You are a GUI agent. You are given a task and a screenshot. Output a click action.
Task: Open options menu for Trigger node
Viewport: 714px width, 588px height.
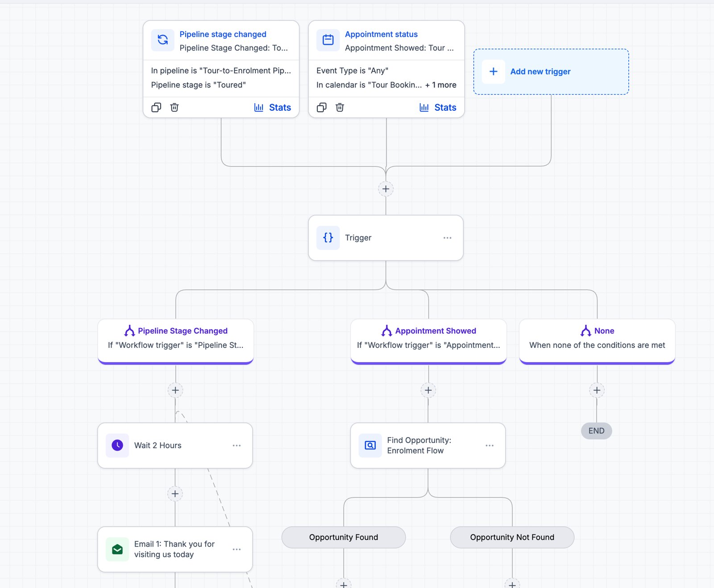tap(447, 238)
